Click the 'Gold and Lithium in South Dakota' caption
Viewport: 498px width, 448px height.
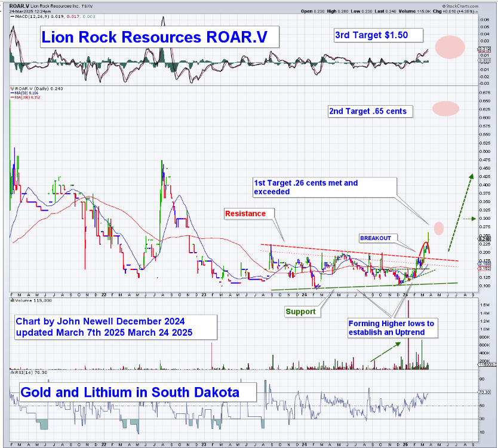pos(137,392)
